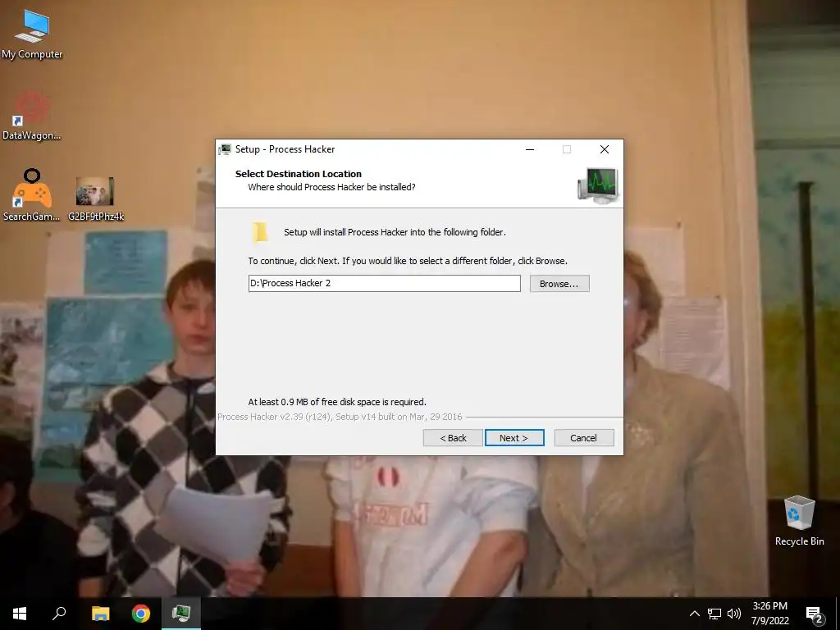Click the Process Hacker monitor logo in header
The height and width of the screenshot is (630, 840).
click(x=598, y=185)
